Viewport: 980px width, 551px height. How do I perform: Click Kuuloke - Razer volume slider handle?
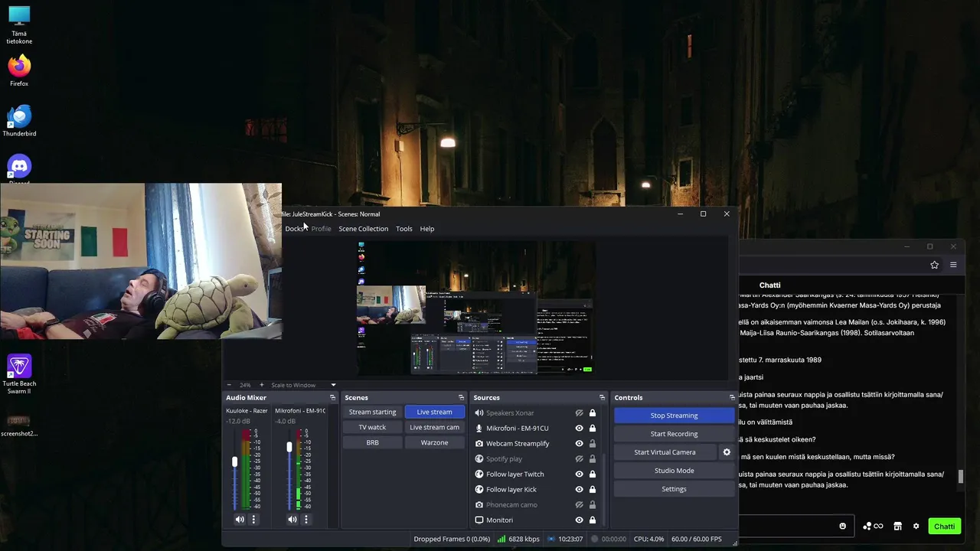pos(234,461)
